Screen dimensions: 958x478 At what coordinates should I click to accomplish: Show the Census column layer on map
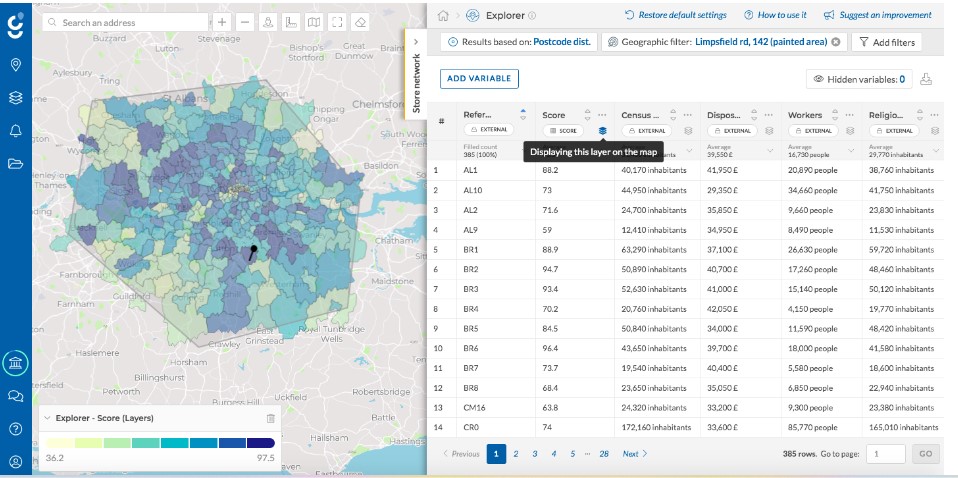[x=688, y=130]
